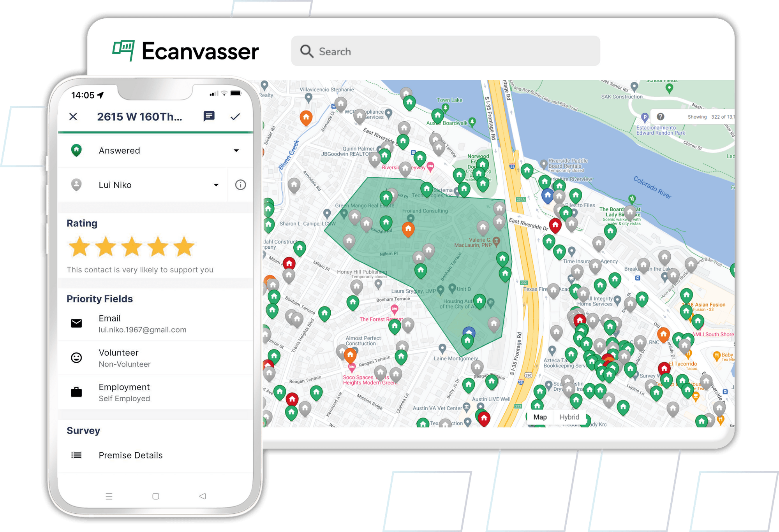Image resolution: width=779 pixels, height=532 pixels.
Task: Close the contact card with the X button
Action: pyautogui.click(x=73, y=116)
